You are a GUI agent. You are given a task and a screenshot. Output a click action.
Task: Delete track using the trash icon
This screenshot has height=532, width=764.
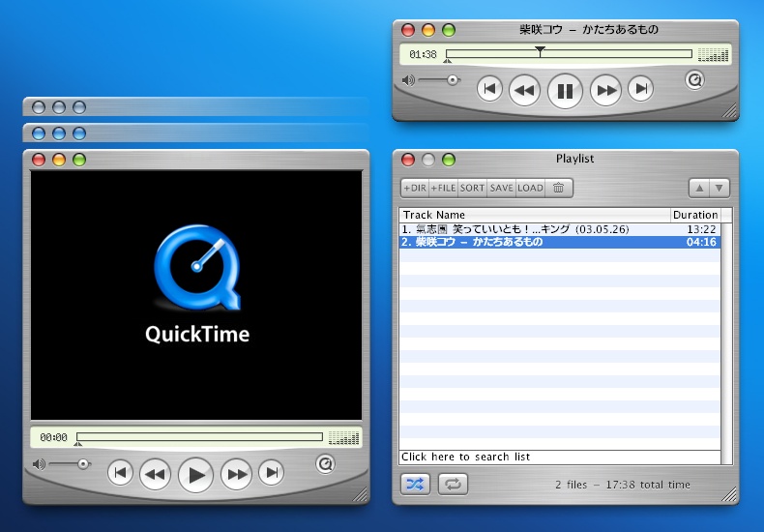click(x=559, y=188)
